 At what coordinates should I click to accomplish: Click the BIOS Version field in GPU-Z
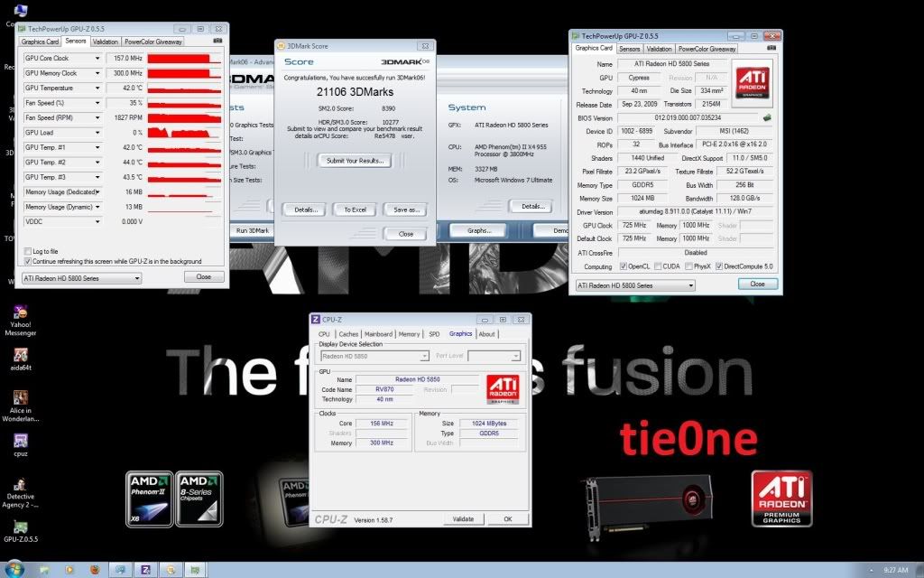click(688, 118)
